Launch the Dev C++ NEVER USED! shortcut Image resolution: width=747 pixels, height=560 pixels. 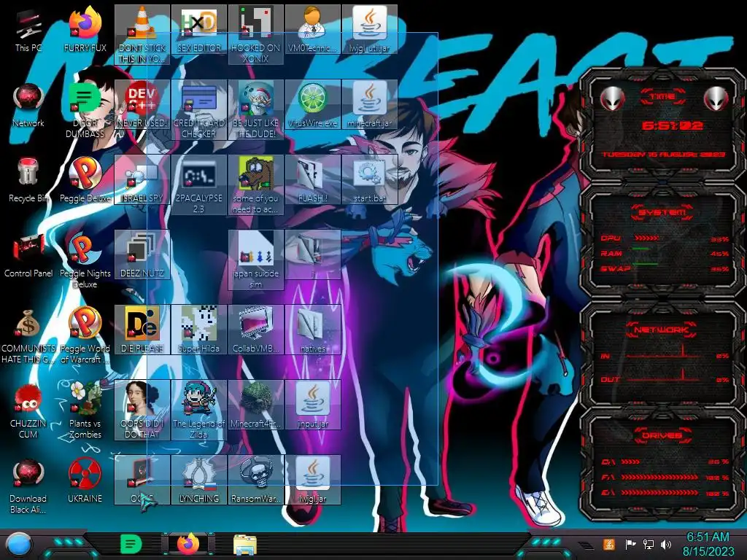(142, 106)
